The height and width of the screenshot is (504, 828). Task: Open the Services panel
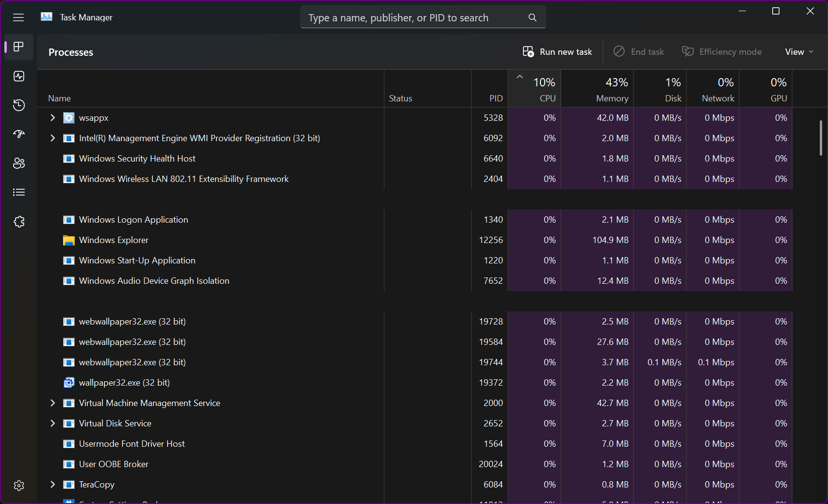(18, 222)
